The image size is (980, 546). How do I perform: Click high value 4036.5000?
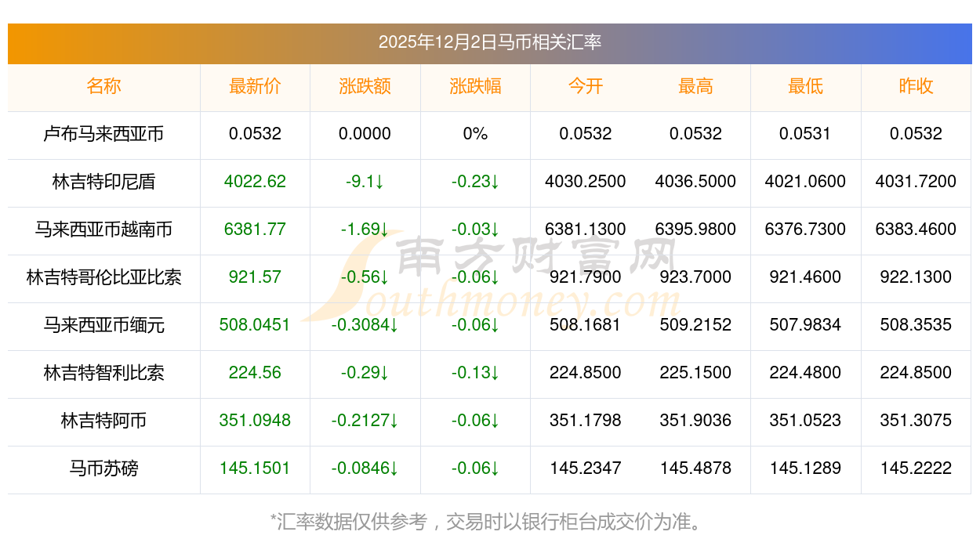[x=695, y=182]
